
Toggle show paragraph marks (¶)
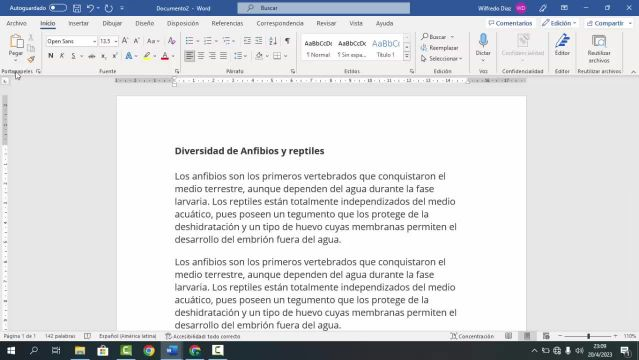click(x=287, y=41)
